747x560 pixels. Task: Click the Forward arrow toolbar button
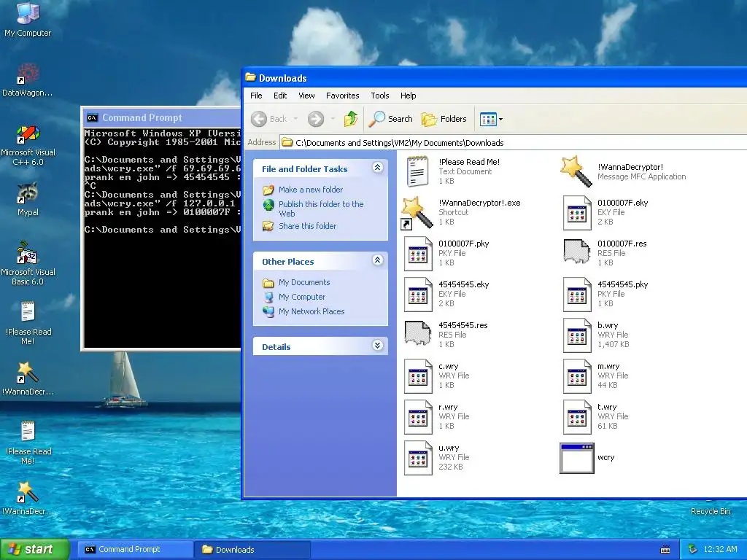point(316,119)
